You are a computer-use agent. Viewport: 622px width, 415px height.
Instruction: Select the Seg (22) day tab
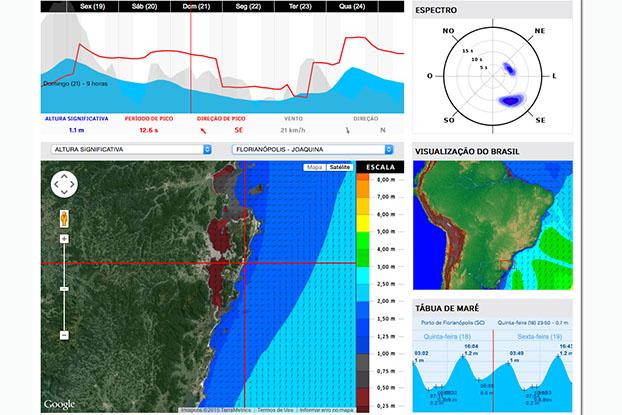click(248, 6)
